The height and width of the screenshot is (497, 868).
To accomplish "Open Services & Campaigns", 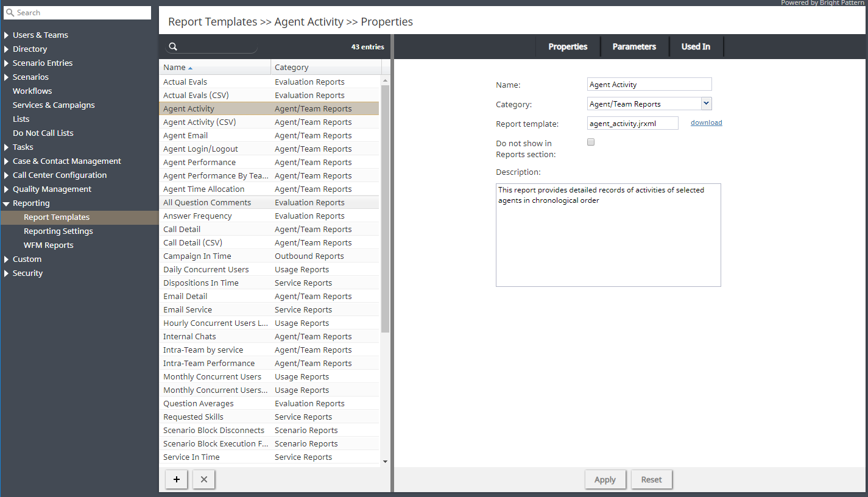I will pos(54,105).
